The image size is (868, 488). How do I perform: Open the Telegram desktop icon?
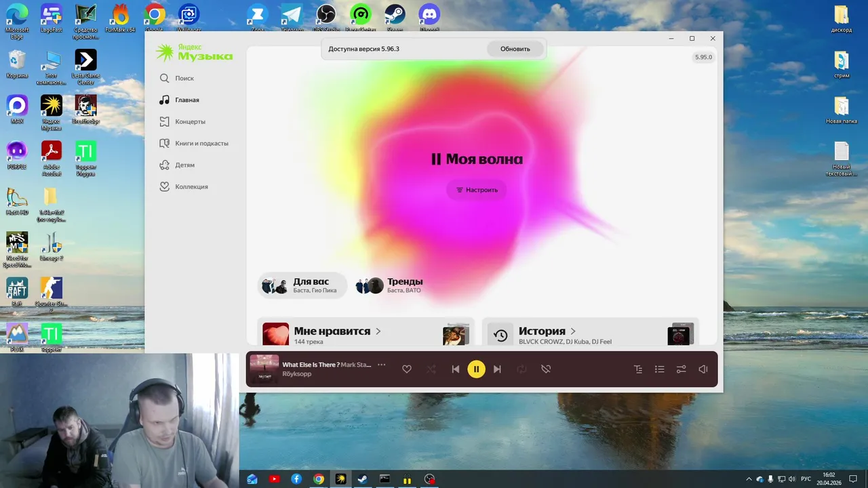[x=292, y=18]
